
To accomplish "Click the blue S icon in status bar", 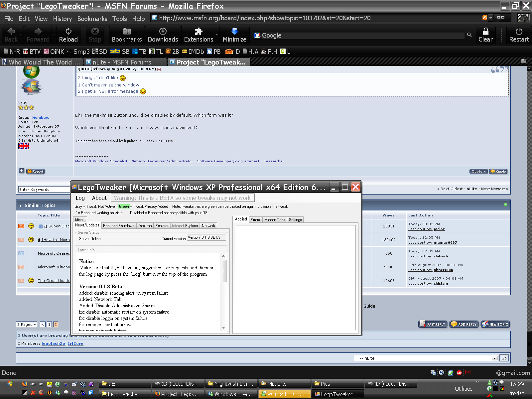I will pyautogui.click(x=441, y=373).
